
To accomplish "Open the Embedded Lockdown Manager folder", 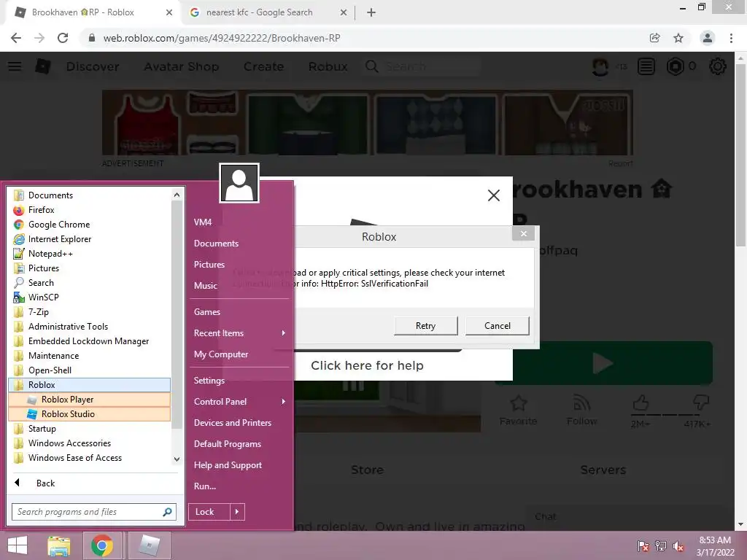I will click(x=89, y=341).
